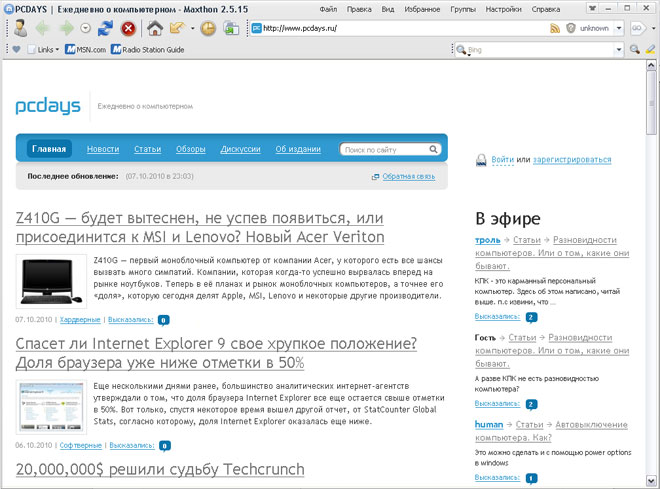Open the Правка menu
660x489 pixels.
(x=359, y=9)
